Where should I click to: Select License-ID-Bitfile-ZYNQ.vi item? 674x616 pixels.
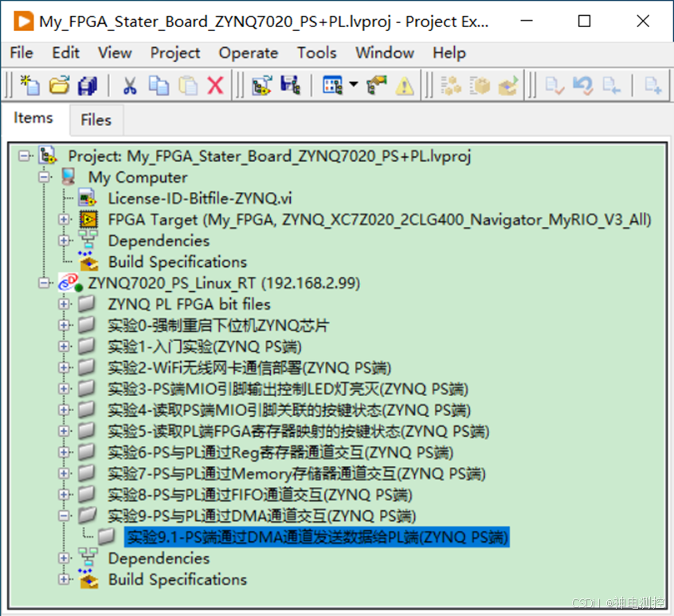200,198
